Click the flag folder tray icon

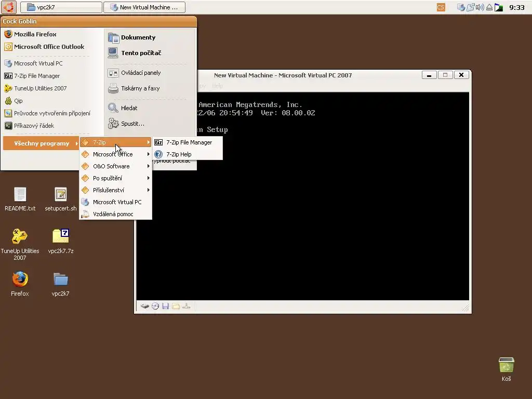(x=499, y=7)
